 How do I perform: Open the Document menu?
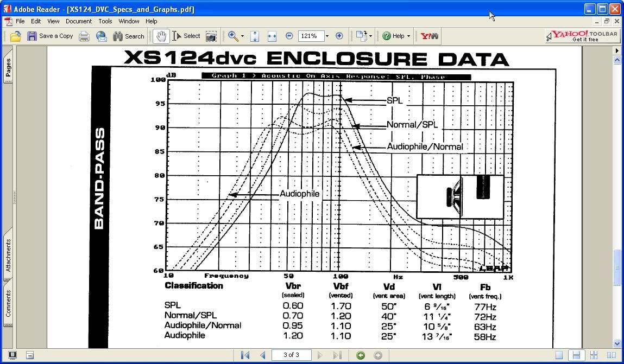[79, 21]
